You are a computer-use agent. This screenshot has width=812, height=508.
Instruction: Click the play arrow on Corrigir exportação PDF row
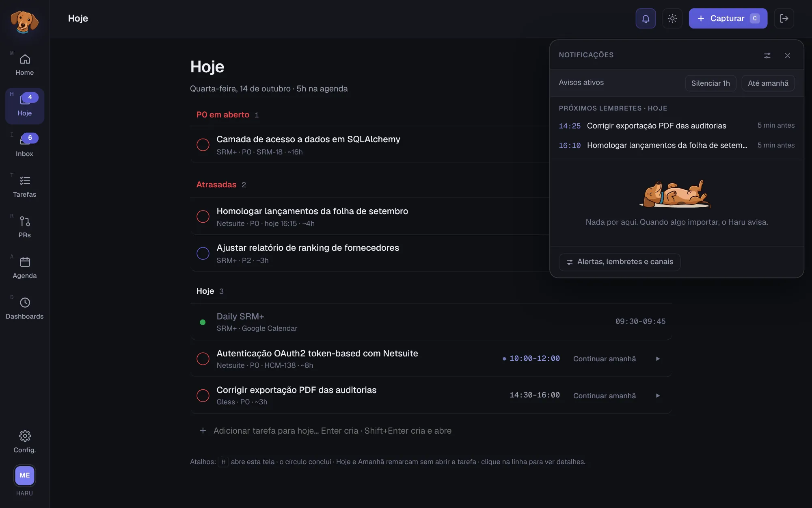point(658,395)
